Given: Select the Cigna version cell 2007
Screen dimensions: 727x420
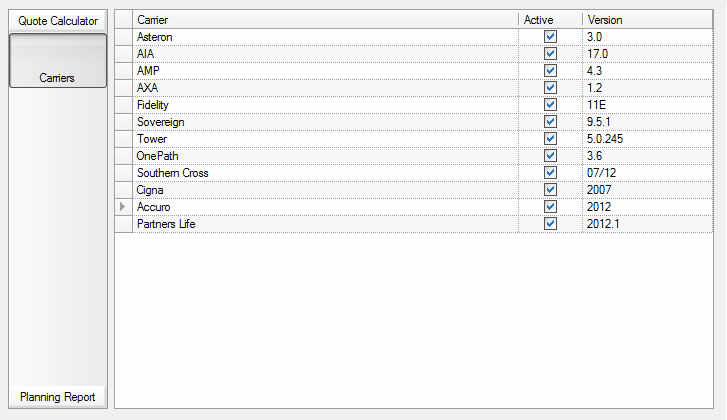Looking at the screenshot, I should [647, 190].
